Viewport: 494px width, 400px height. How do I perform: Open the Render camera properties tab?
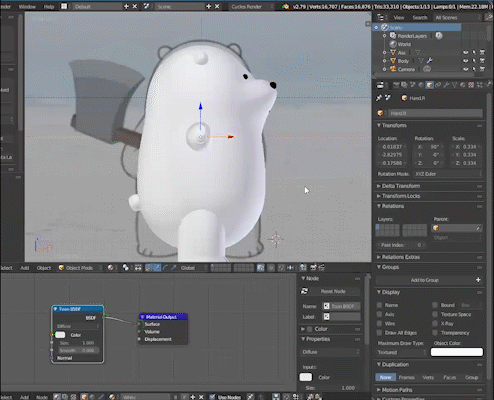396,85
